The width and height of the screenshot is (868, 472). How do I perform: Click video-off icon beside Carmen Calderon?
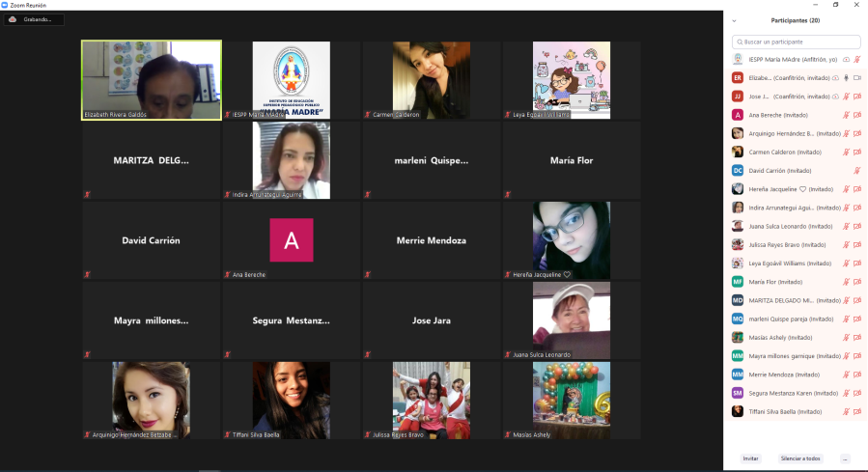point(856,152)
